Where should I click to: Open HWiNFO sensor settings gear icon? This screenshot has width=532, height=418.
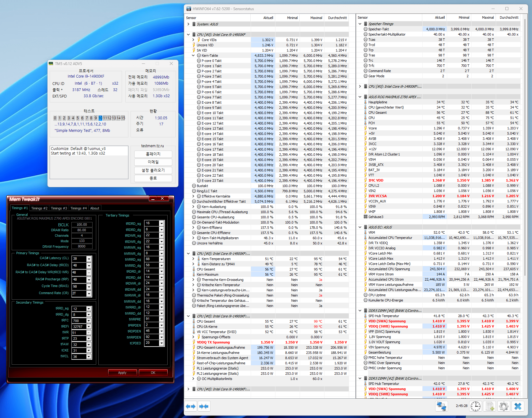click(x=504, y=406)
